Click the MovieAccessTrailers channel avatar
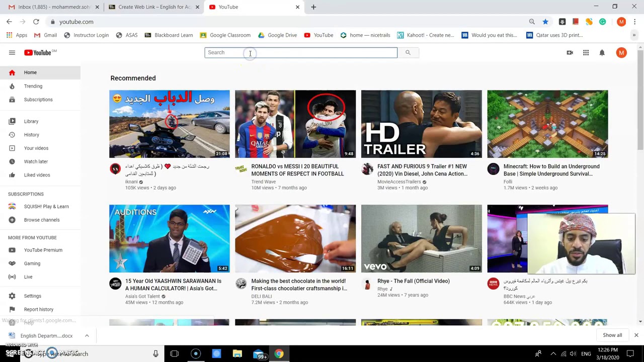This screenshot has height=362, width=644. tap(367, 169)
